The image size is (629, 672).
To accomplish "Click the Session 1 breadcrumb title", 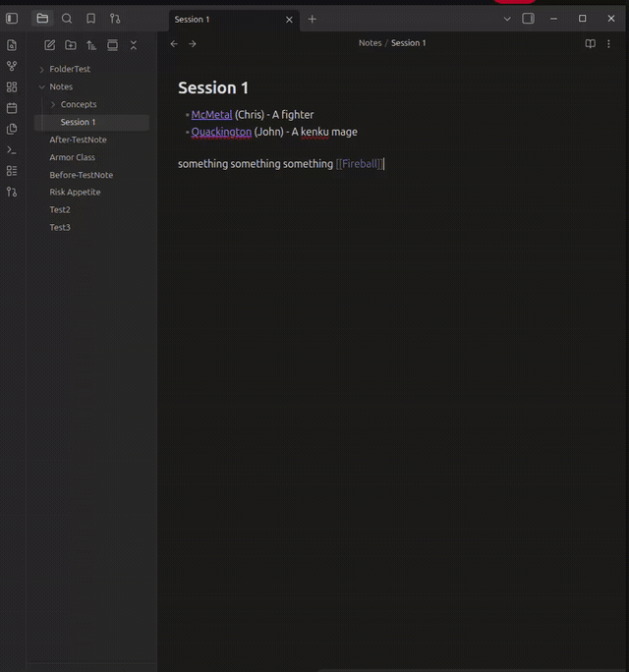I will tap(409, 43).
